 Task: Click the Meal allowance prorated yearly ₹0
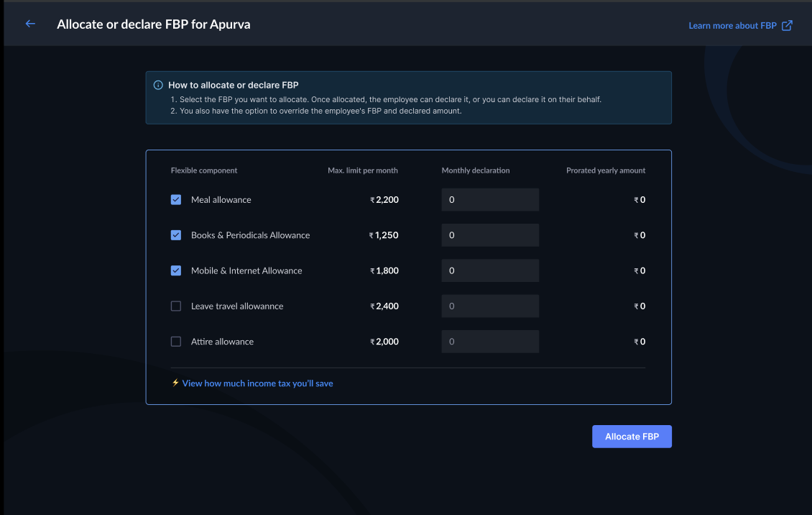click(x=640, y=199)
